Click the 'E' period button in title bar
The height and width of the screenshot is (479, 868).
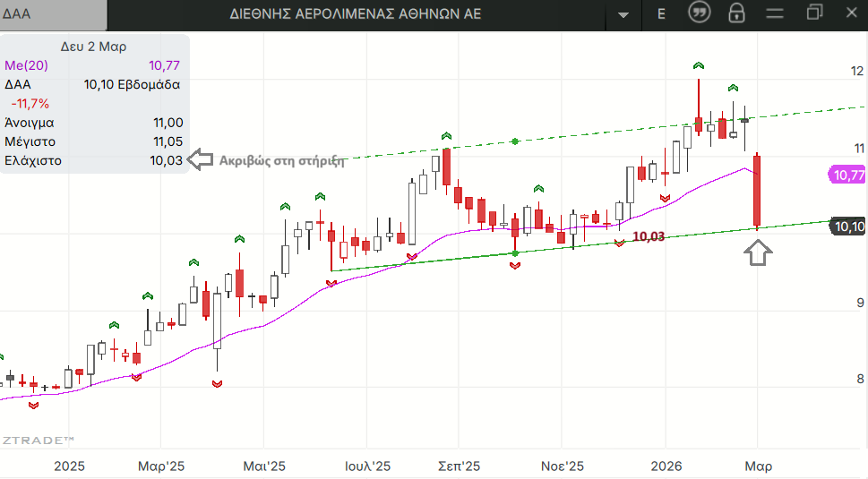(x=661, y=13)
